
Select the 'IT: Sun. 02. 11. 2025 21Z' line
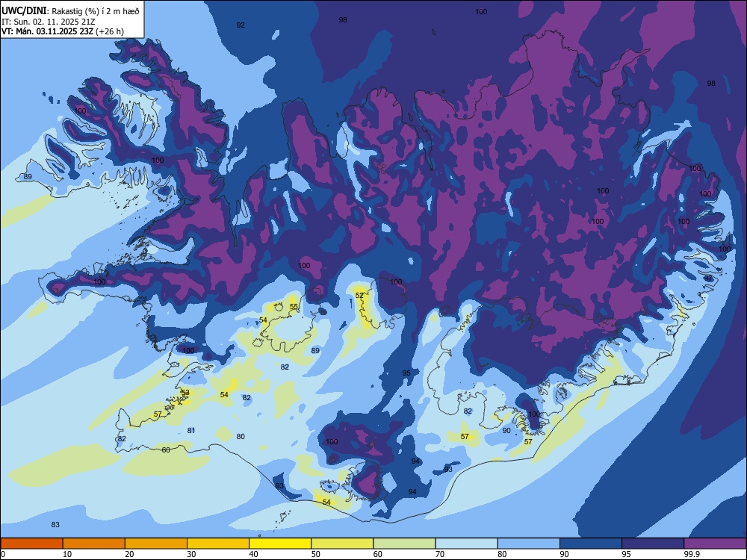[x=49, y=22]
